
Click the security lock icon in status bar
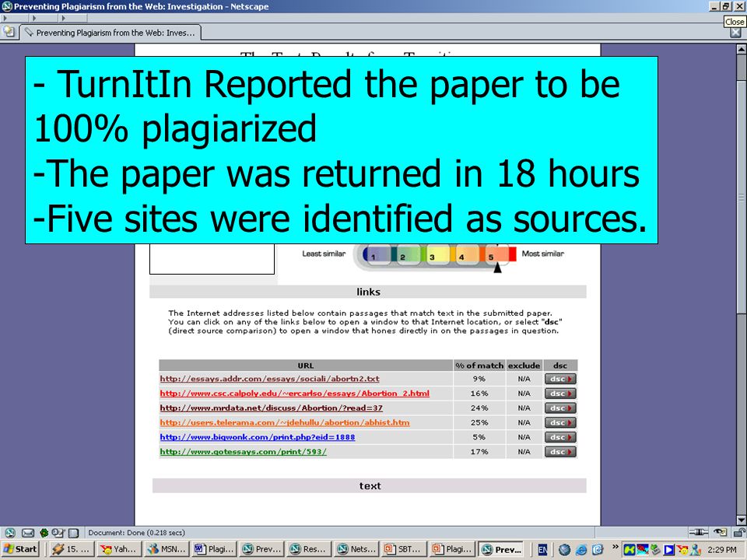[739, 532]
